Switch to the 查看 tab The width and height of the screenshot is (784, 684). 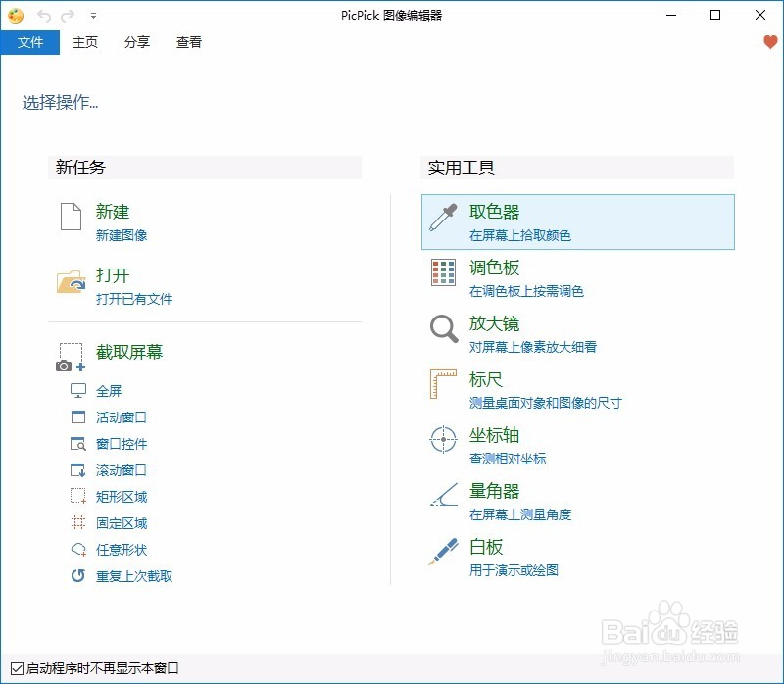(x=189, y=42)
